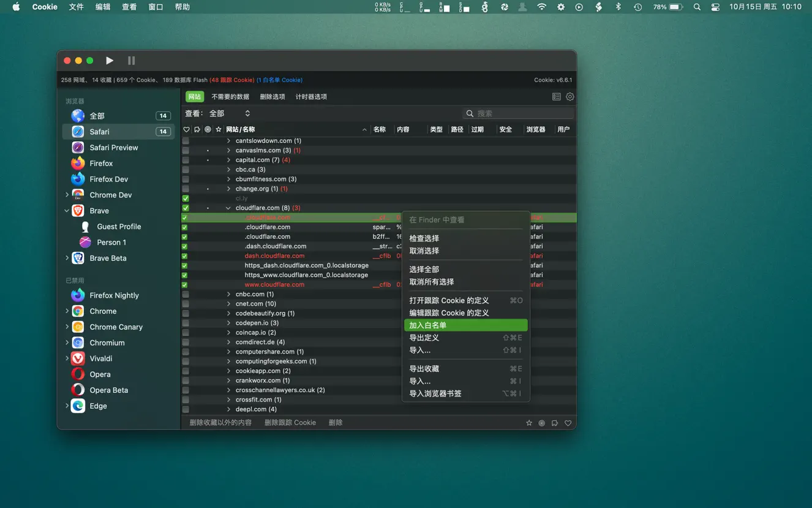This screenshot has width=812, height=508.
Task: Check the box for deepl.com
Action: pyautogui.click(x=186, y=409)
